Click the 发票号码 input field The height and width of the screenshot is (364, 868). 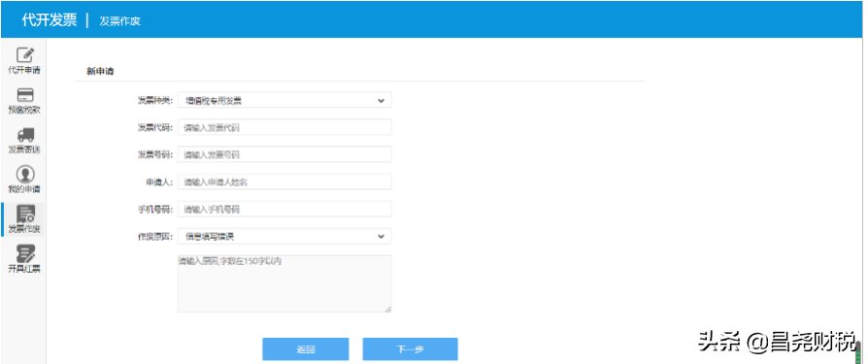coord(284,154)
